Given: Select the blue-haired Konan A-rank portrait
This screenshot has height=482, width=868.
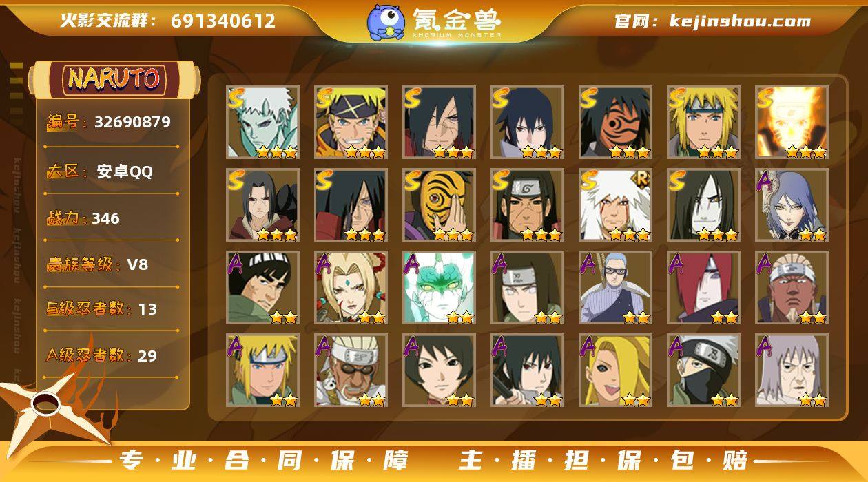Looking at the screenshot, I should (792, 205).
